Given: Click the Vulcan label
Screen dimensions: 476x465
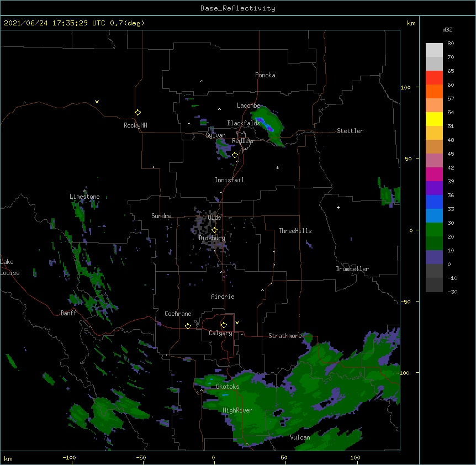Looking at the screenshot, I should pos(300,437).
